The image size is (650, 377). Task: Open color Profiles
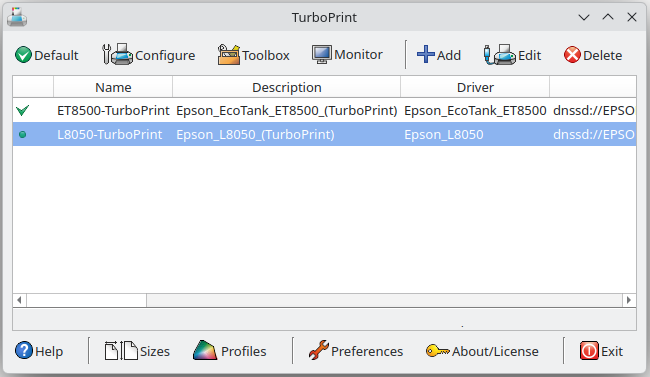coord(230,351)
